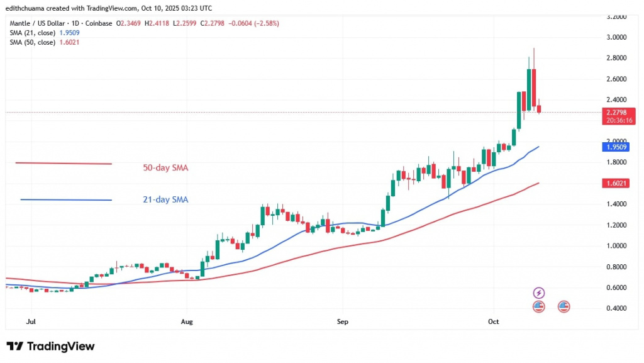Image resolution: width=644 pixels, height=363 pixels.
Task: Click the purple lightning event icon
Action: click(539, 292)
